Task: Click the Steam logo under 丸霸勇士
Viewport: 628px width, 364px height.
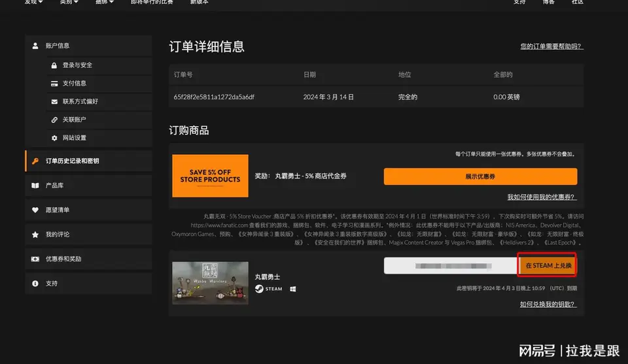Action: click(x=269, y=289)
